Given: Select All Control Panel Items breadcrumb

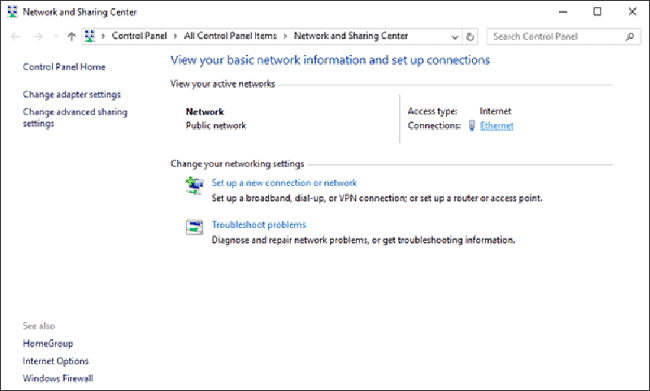Looking at the screenshot, I should pos(230,36).
